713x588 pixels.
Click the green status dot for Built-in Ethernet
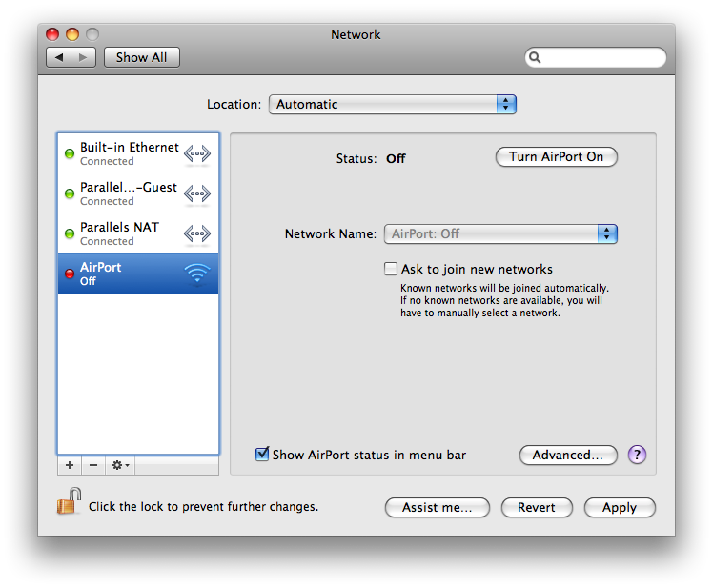click(x=70, y=153)
